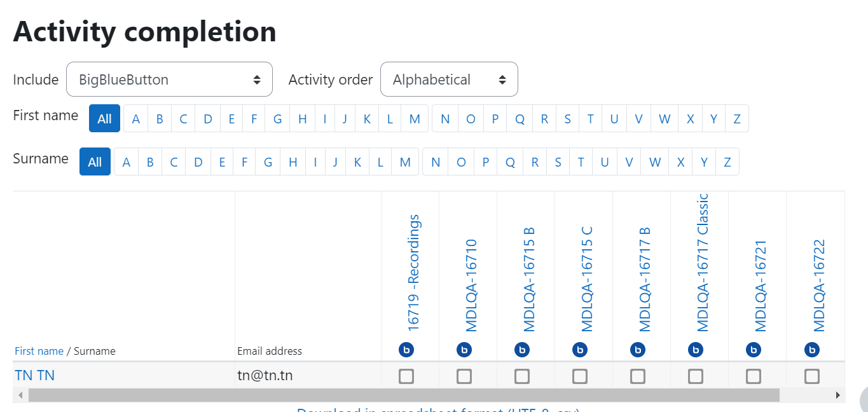Screen dimensions: 868x412
Task: Click the MDLQA-16710 activity heading link
Action: point(471,285)
